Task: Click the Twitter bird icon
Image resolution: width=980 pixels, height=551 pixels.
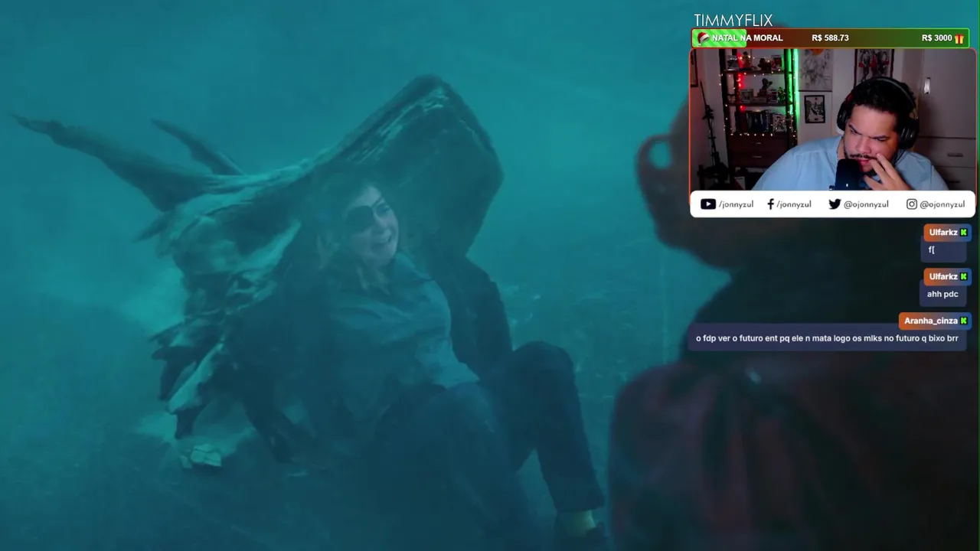Action: tap(835, 204)
